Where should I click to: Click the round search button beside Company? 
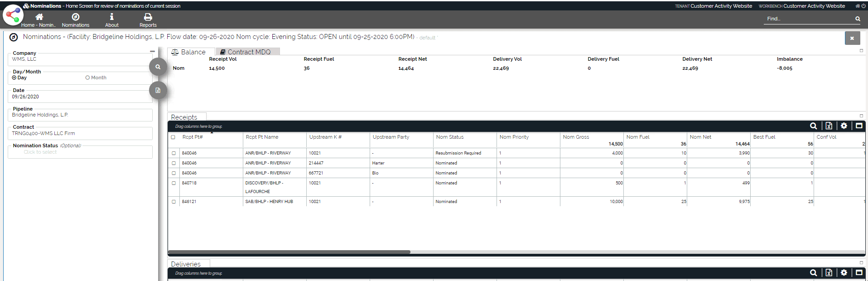click(x=158, y=67)
